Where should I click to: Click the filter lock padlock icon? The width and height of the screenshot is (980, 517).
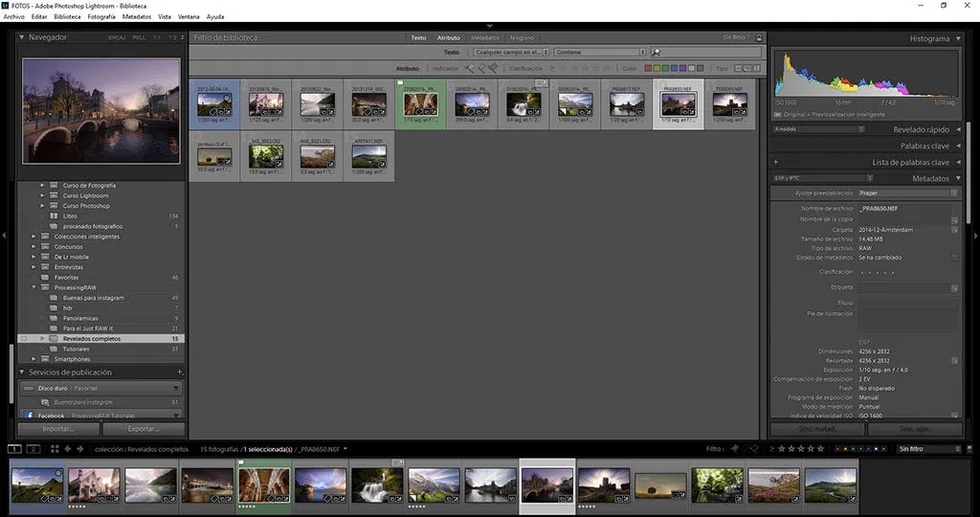(x=759, y=38)
